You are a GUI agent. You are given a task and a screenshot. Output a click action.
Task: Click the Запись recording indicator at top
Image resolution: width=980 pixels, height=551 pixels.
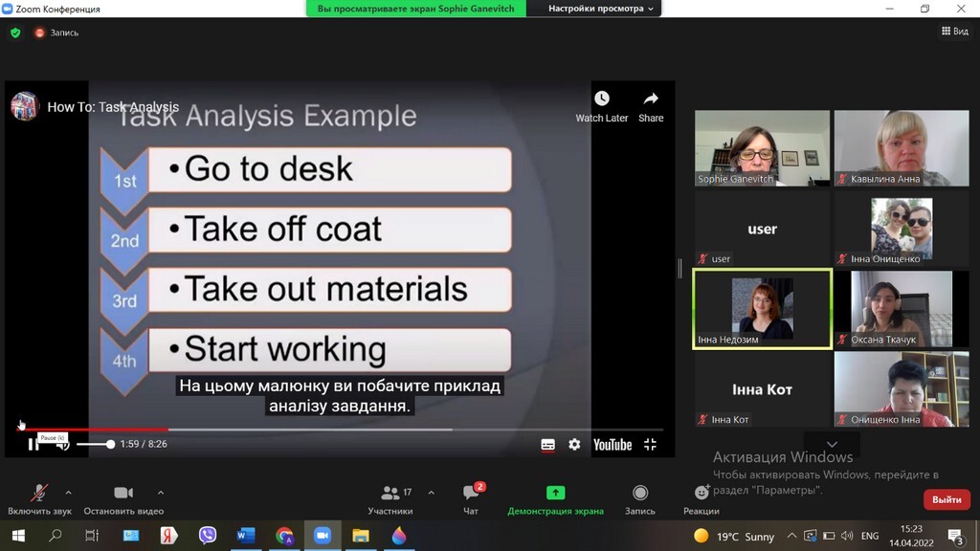point(56,33)
